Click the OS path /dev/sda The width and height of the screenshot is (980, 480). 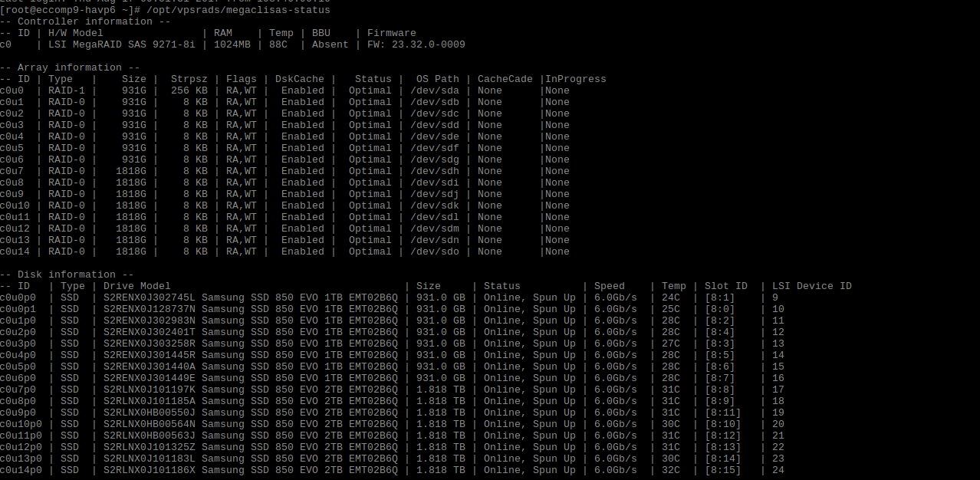434,90
